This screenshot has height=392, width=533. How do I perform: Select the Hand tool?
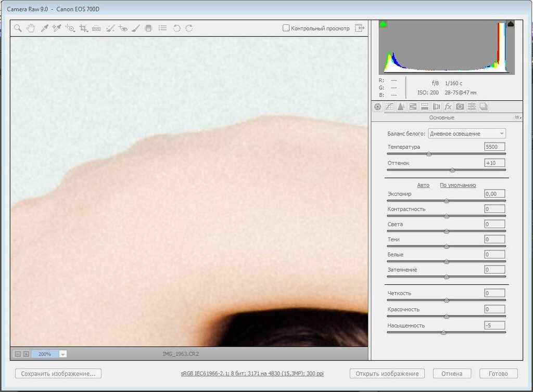point(31,28)
